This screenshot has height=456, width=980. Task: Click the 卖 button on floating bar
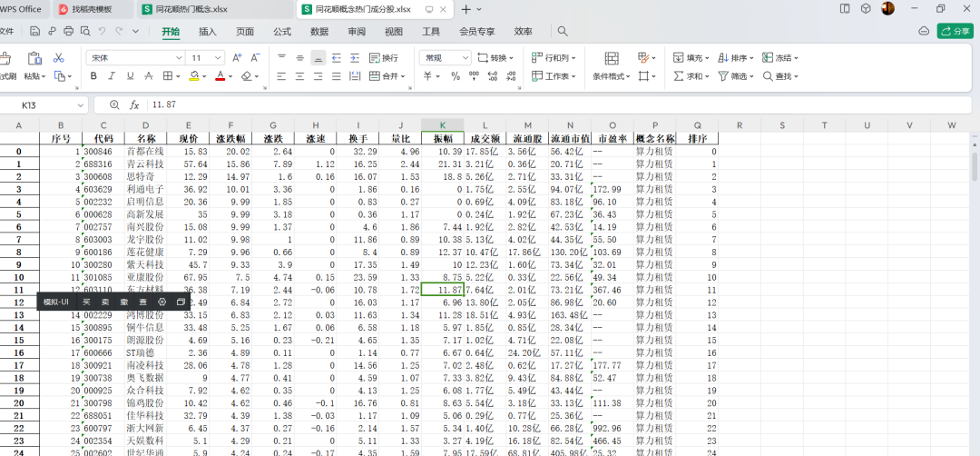[x=105, y=302]
